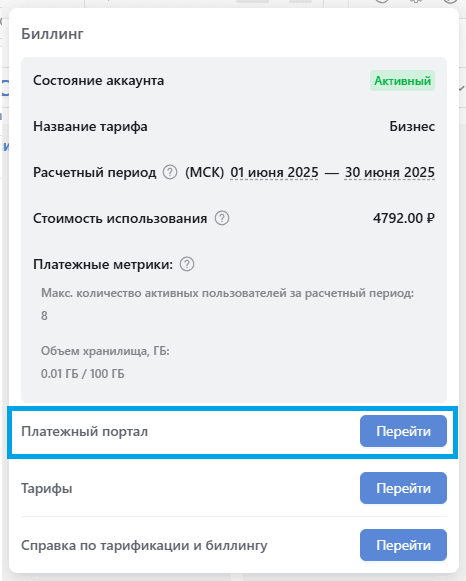Click help icon beside Расчетный период
The image size is (466, 581).
[170, 172]
